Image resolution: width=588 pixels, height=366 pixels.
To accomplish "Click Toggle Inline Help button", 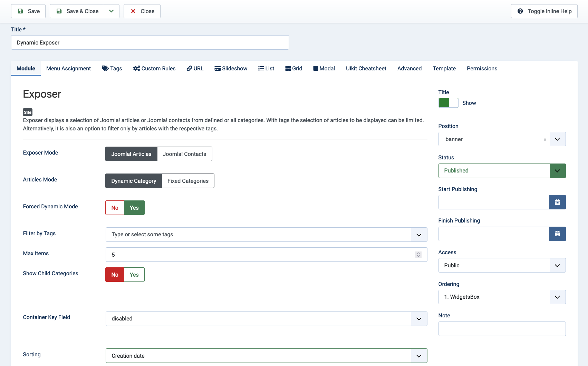I will pos(544,11).
